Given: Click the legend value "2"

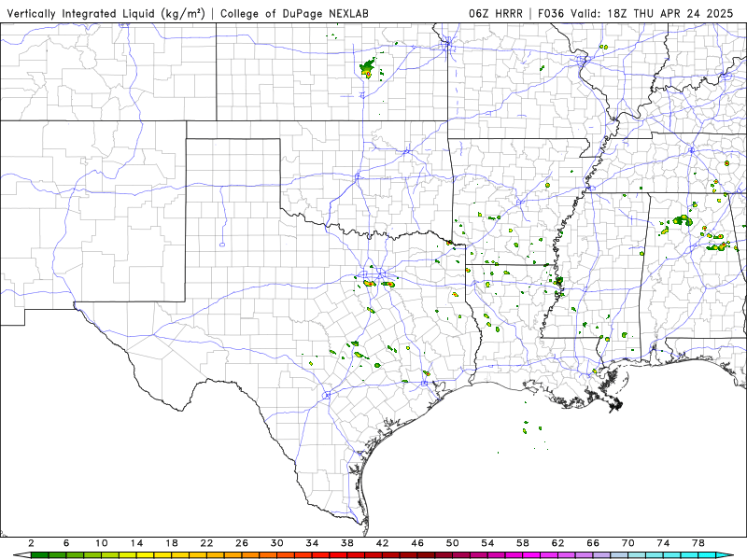Looking at the screenshot, I should [31, 543].
